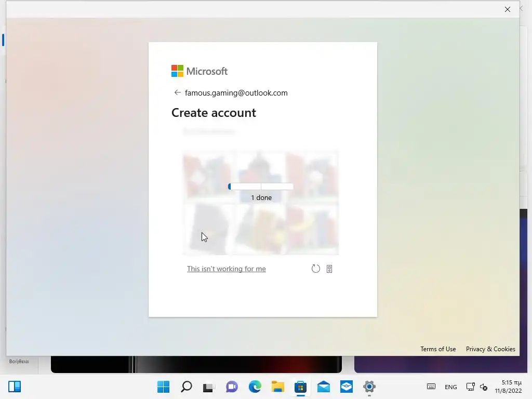The width and height of the screenshot is (532, 399).
Task: Switch to Microsoft Store taskbar icon
Action: [x=300, y=387]
